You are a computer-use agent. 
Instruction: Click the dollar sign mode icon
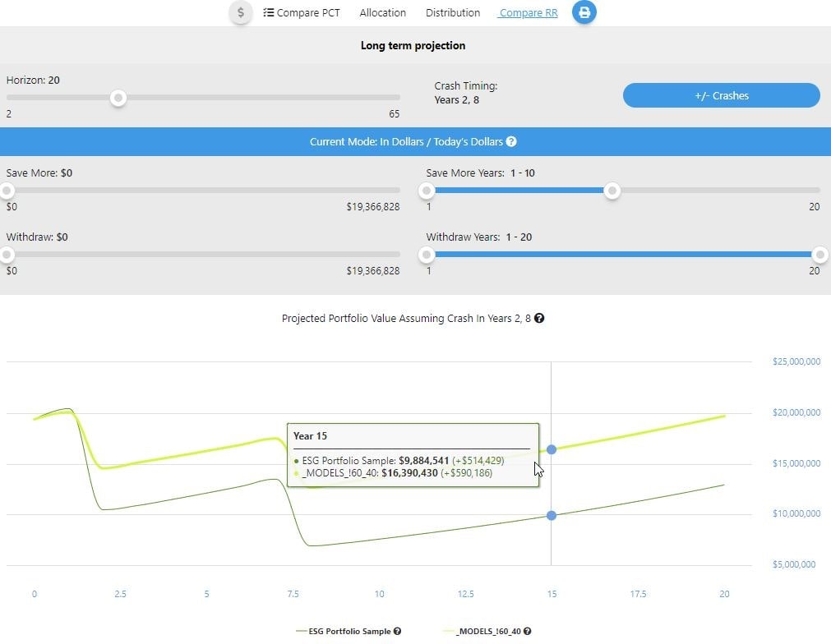[x=240, y=13]
